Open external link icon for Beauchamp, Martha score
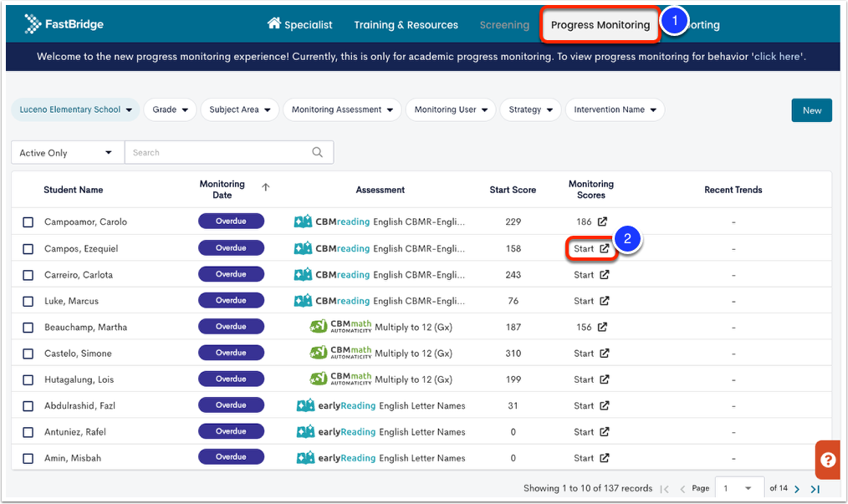848x504 pixels. click(x=603, y=327)
